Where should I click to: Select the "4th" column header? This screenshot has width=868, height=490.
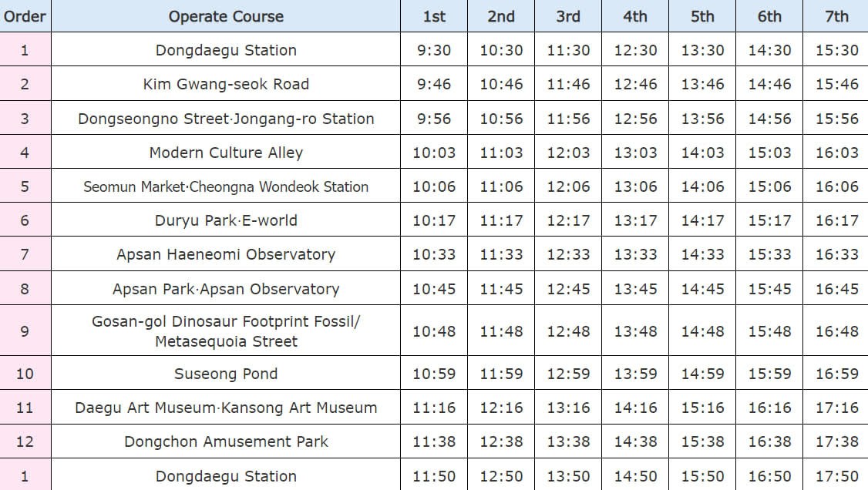pos(635,16)
